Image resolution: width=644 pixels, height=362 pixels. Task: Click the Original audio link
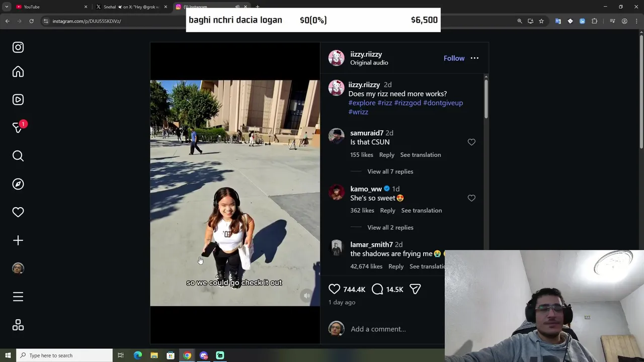(x=369, y=63)
